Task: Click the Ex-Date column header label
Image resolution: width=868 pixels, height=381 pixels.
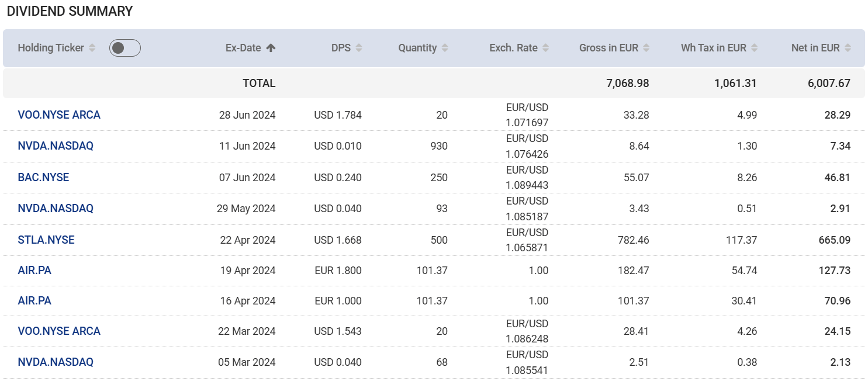Action: [x=243, y=48]
